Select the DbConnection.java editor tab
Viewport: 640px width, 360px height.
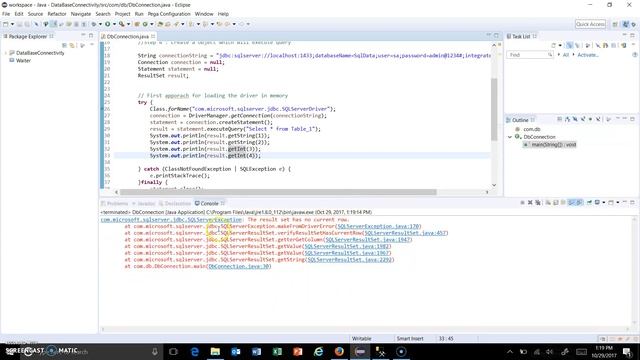pyautogui.click(x=127, y=36)
